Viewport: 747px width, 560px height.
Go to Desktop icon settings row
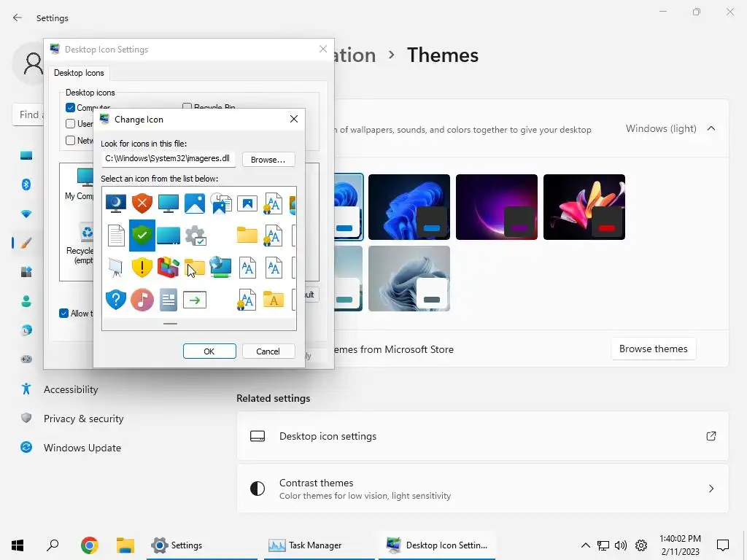[483, 436]
